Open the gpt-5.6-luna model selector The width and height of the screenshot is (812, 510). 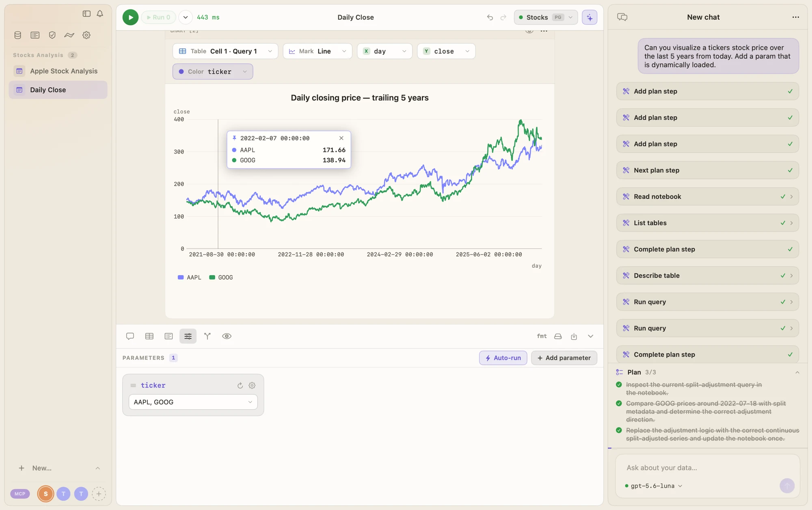(654, 486)
